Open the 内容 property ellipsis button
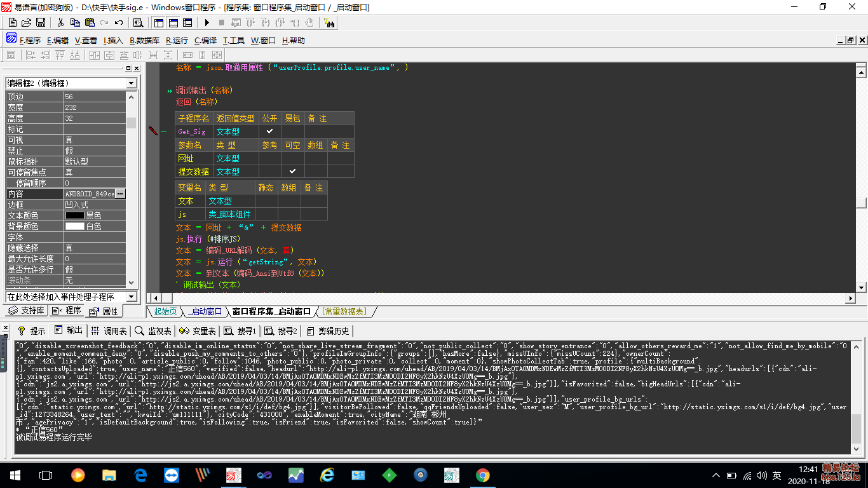Image resolution: width=868 pixels, height=488 pixels. tap(119, 194)
